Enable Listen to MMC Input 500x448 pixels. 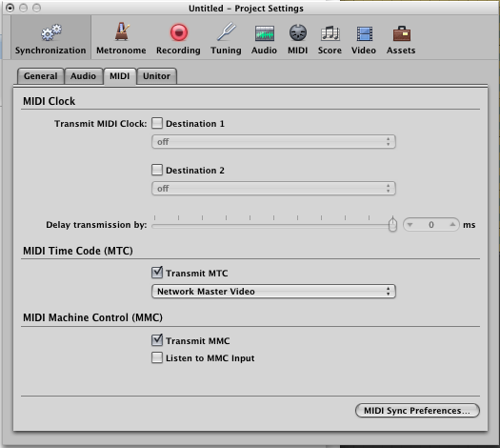157,357
